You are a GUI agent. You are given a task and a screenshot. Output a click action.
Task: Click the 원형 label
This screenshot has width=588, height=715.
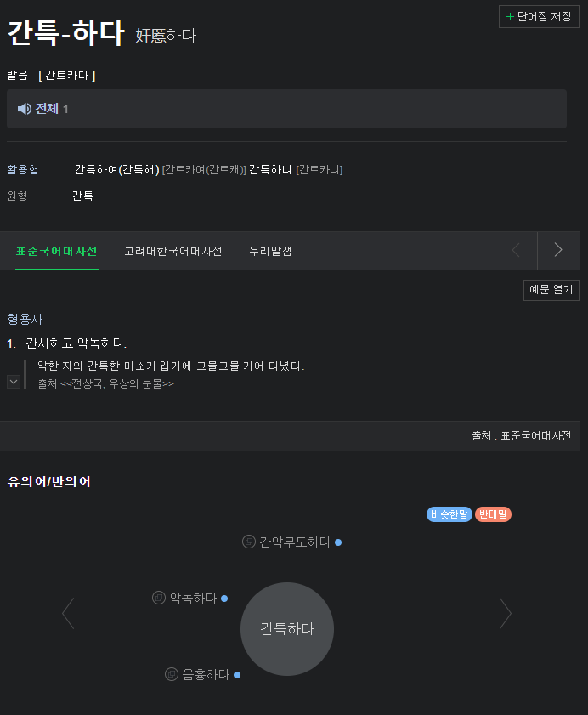(x=17, y=196)
